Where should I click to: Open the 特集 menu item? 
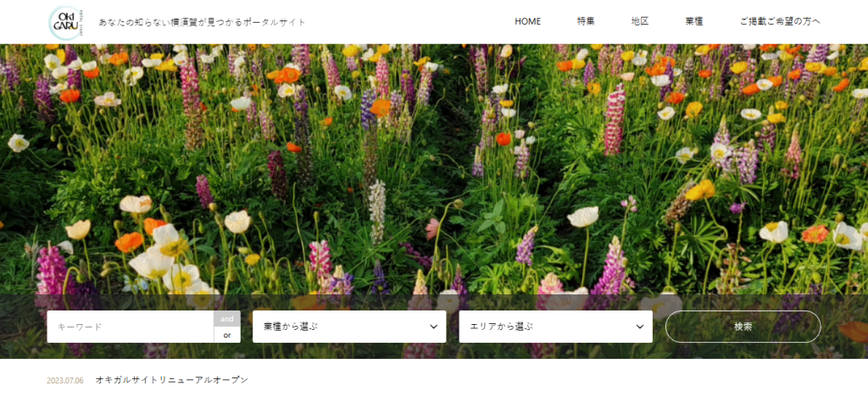point(586,21)
